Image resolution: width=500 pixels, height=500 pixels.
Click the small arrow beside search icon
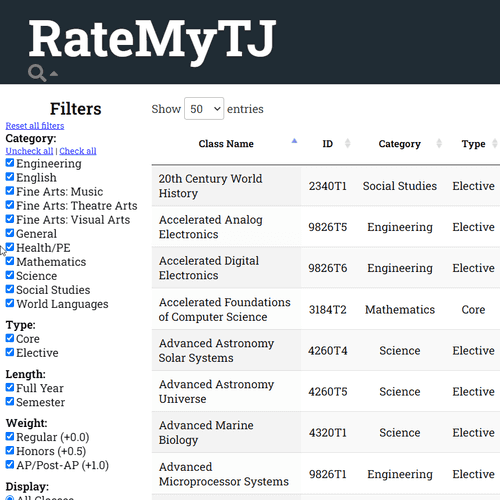[x=54, y=74]
